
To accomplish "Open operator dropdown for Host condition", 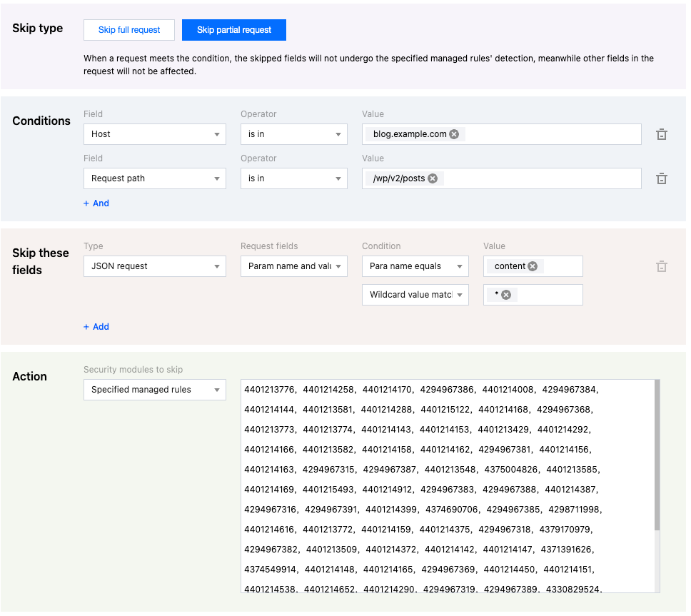I will [293, 134].
